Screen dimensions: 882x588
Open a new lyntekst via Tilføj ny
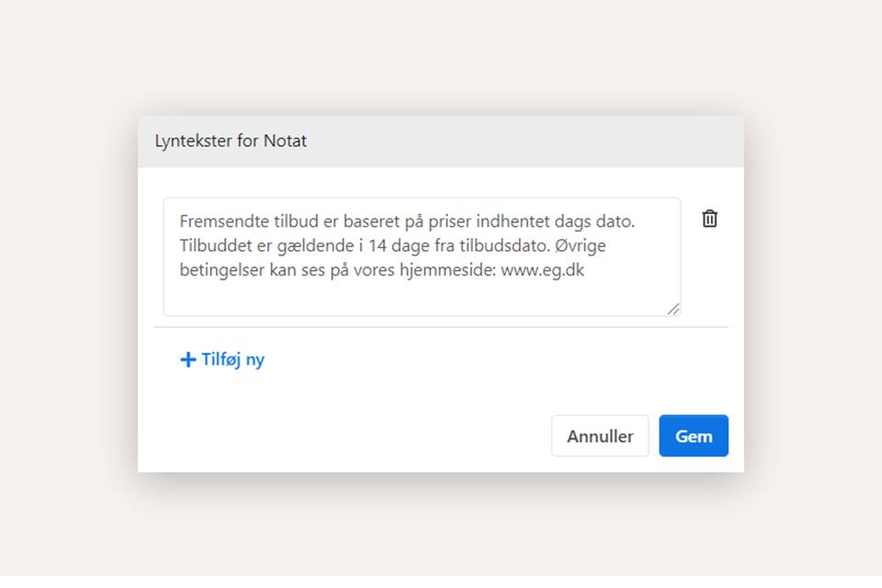click(x=221, y=359)
